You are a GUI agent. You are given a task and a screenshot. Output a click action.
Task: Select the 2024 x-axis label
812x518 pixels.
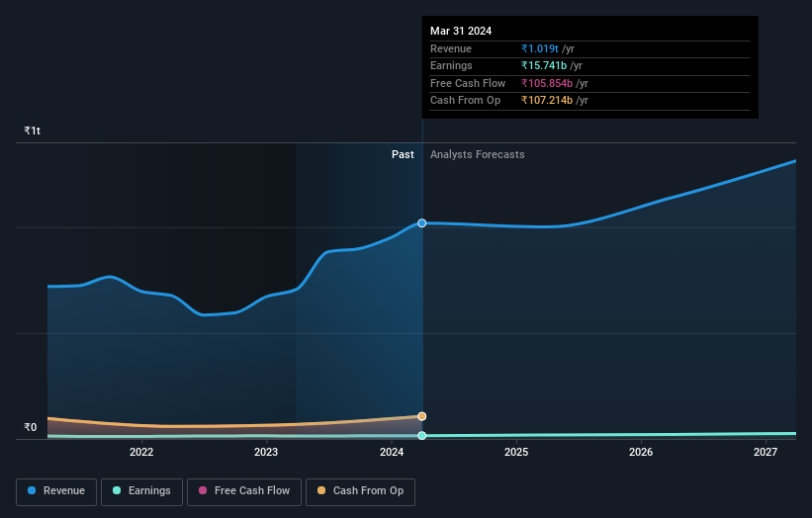pyautogui.click(x=392, y=452)
